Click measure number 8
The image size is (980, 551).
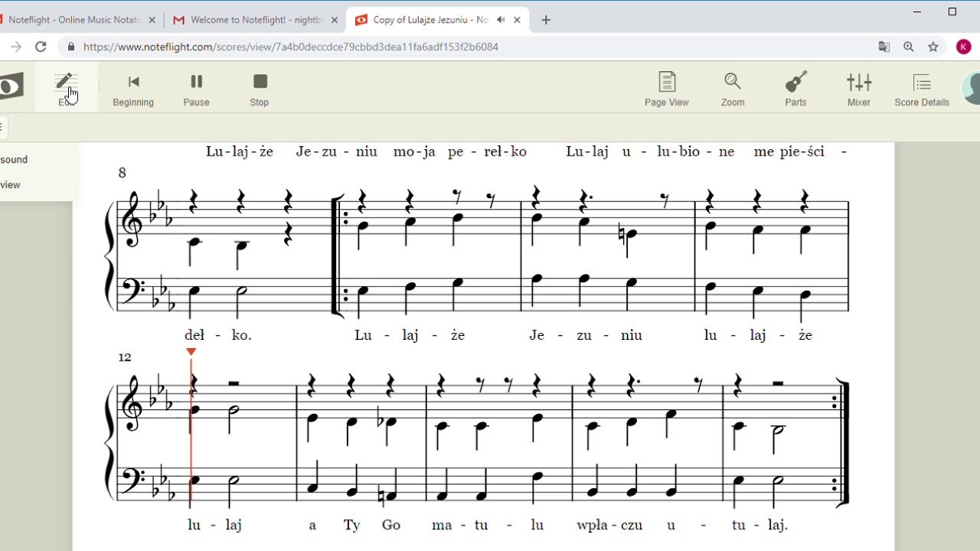(122, 173)
